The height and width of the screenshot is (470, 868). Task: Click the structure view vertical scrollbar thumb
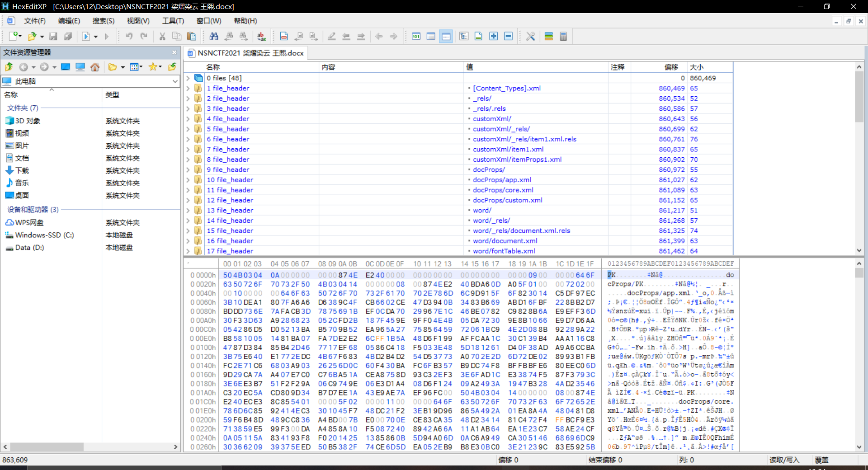[x=859, y=97]
